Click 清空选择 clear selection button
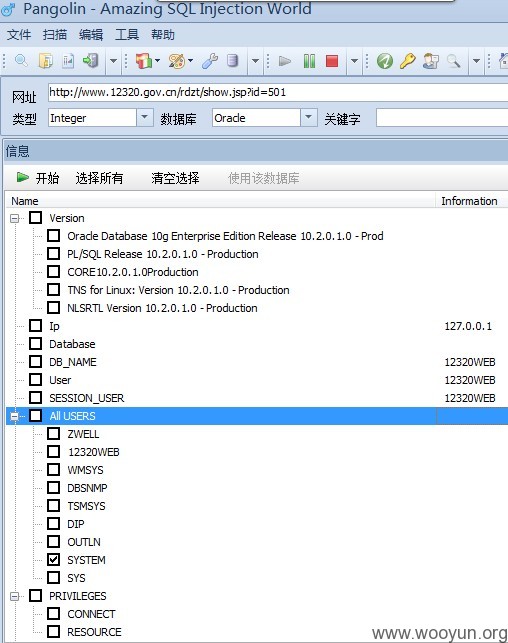This screenshot has height=643, width=508. (175, 178)
